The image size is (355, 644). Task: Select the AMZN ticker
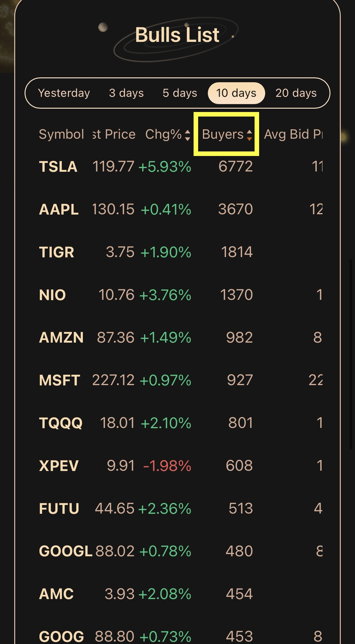tap(61, 338)
